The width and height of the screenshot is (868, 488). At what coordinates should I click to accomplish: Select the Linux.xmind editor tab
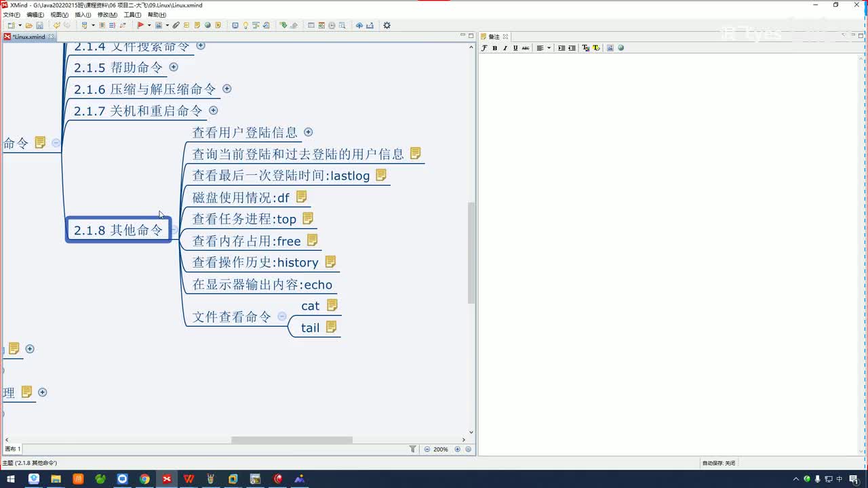point(28,37)
